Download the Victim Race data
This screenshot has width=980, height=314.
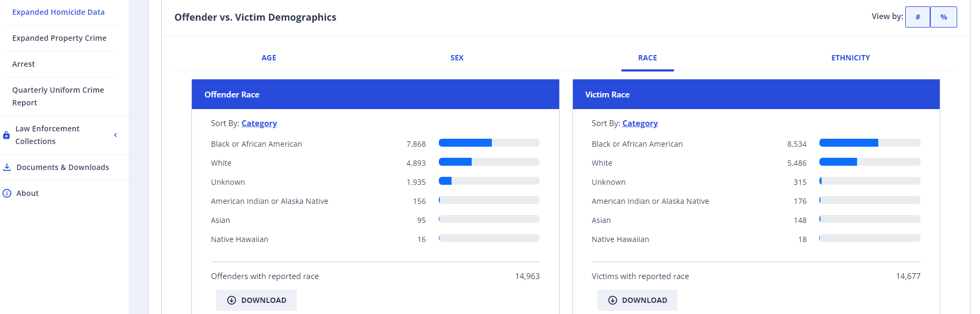637,300
